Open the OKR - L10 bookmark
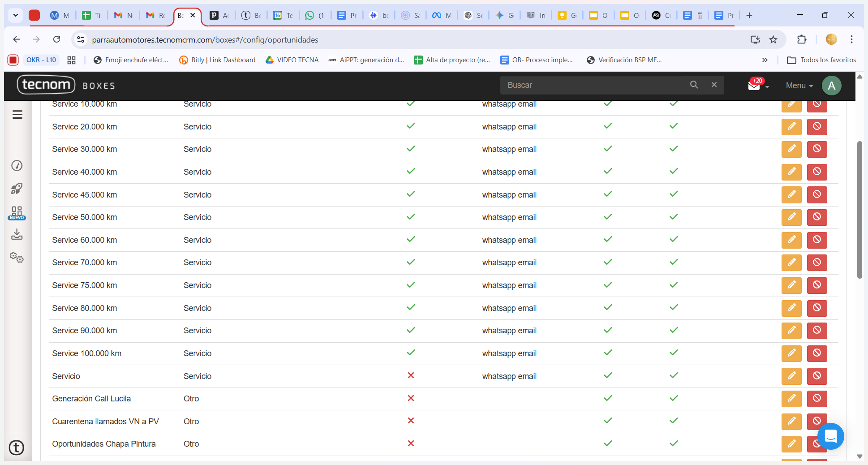The image size is (868, 465). click(41, 60)
